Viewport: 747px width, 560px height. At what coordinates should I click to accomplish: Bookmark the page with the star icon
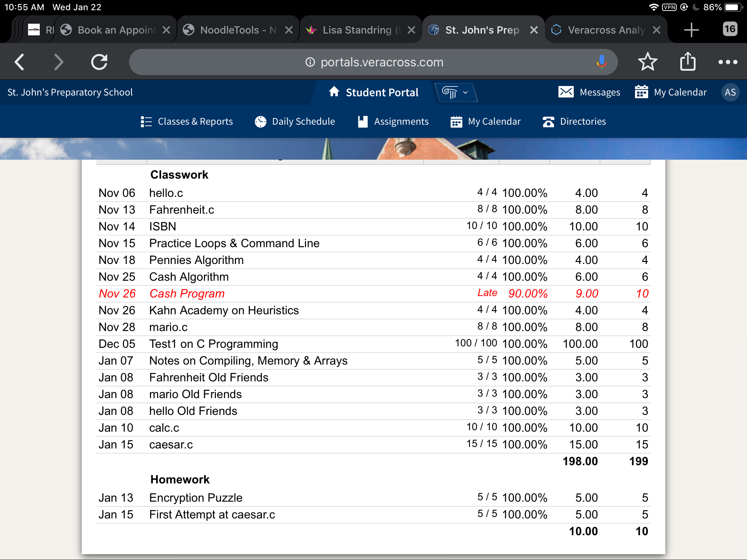(x=648, y=62)
